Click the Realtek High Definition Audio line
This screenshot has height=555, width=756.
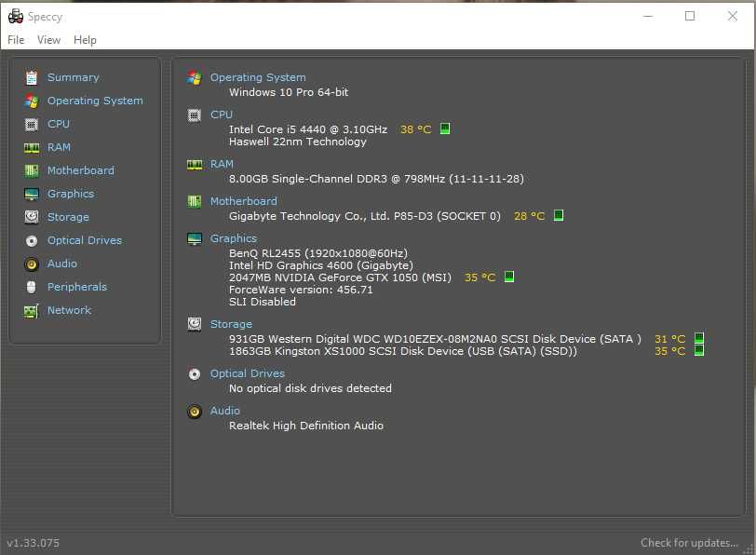(x=306, y=426)
